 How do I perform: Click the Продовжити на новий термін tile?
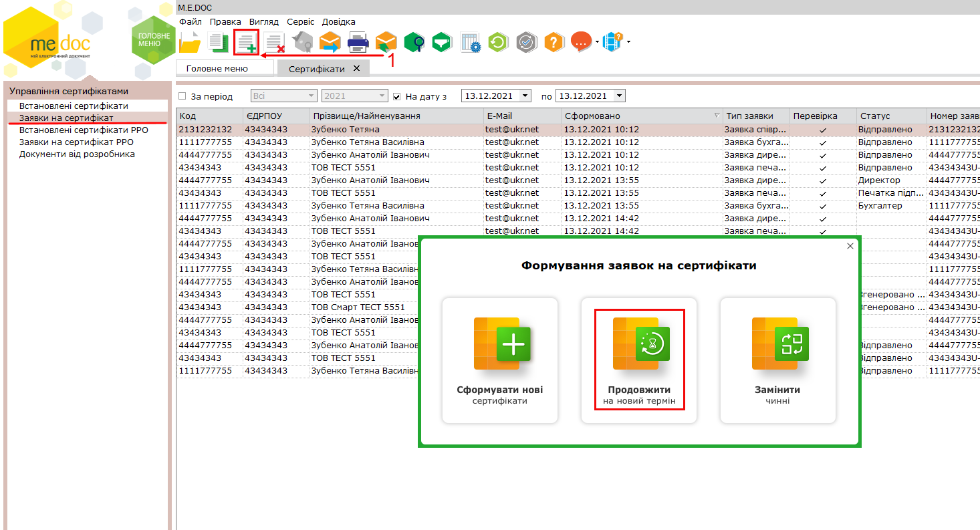click(639, 360)
